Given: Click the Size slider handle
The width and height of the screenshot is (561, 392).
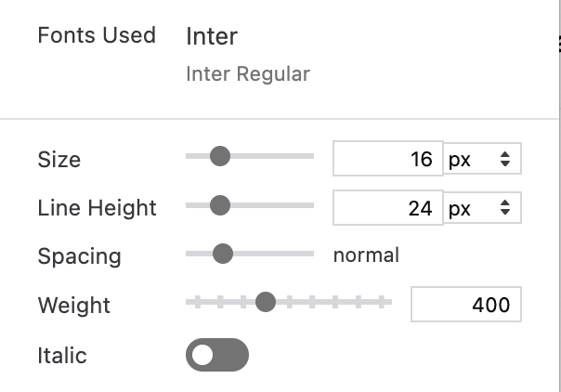Looking at the screenshot, I should [219, 156].
